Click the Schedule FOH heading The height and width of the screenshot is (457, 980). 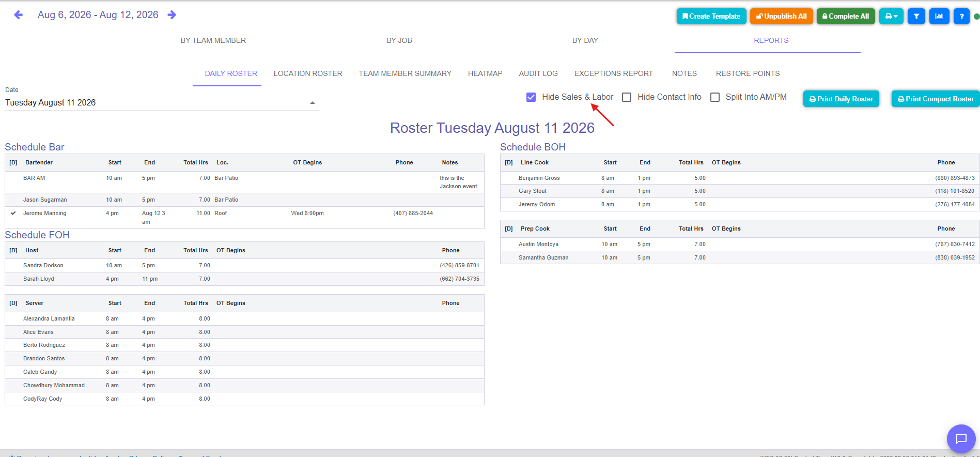[x=37, y=235]
